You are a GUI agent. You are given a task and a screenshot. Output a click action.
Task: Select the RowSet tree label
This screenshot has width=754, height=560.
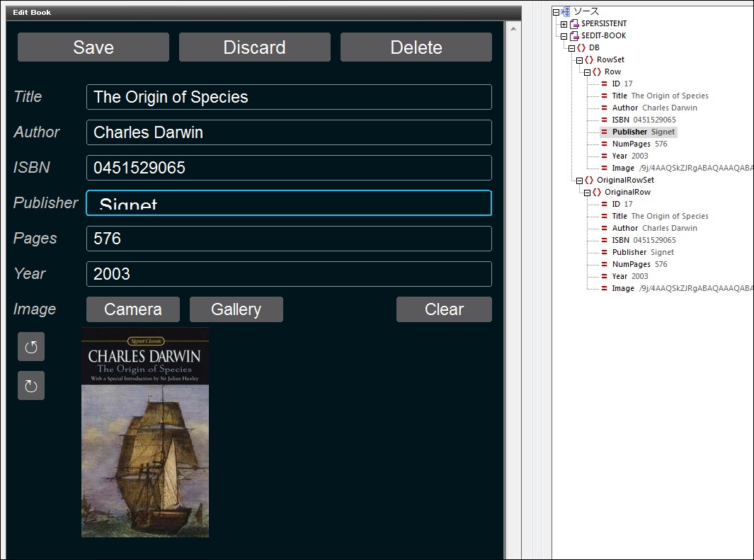point(611,59)
